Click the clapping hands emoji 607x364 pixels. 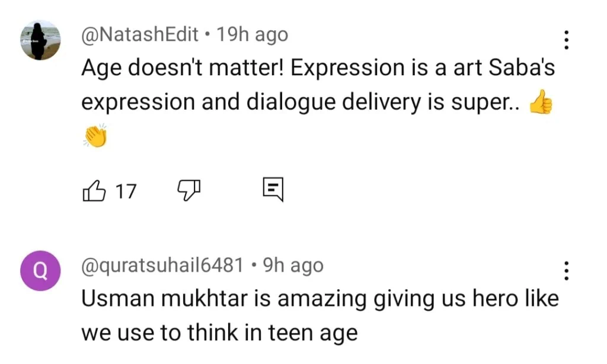point(95,135)
